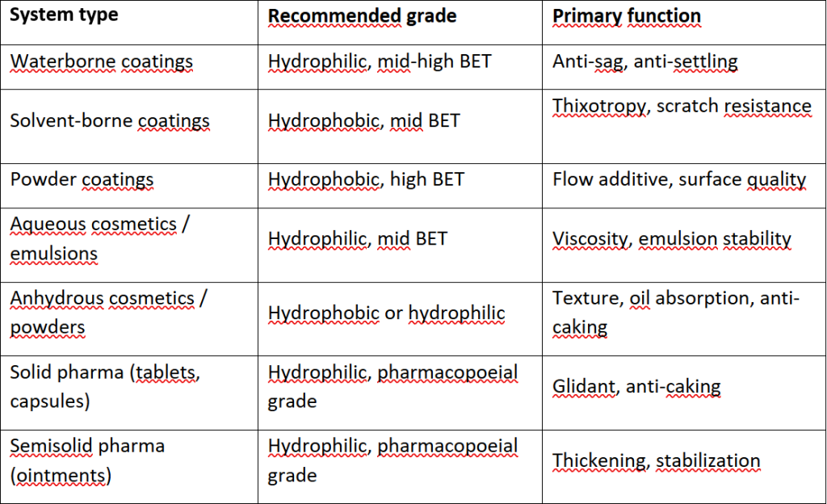Click the "Glidant, anti-caking" cell

[636, 387]
